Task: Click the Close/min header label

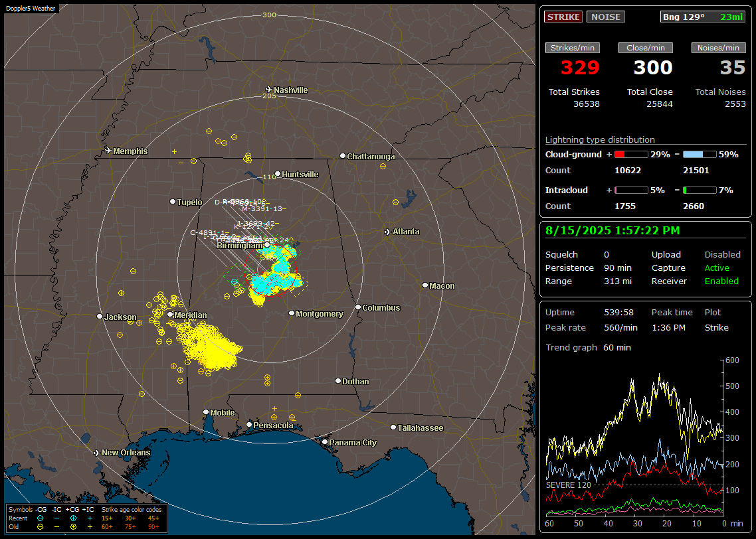Action: click(646, 48)
